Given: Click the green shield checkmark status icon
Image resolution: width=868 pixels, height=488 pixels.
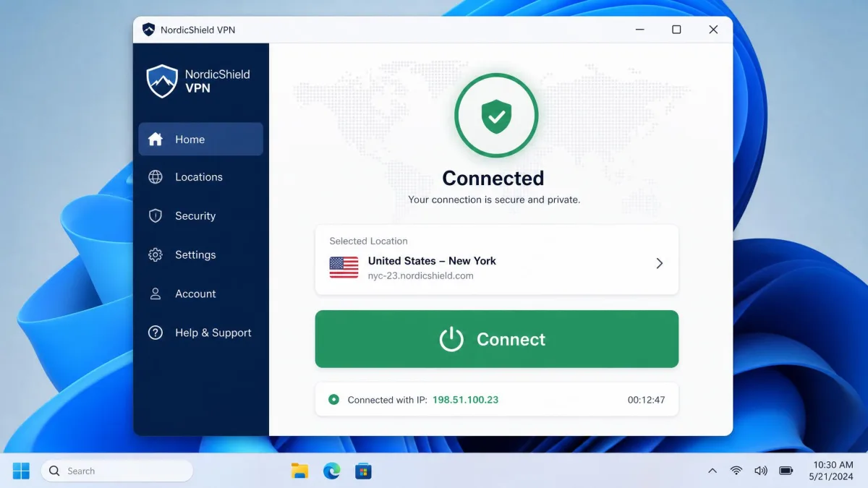Looking at the screenshot, I should (496, 116).
